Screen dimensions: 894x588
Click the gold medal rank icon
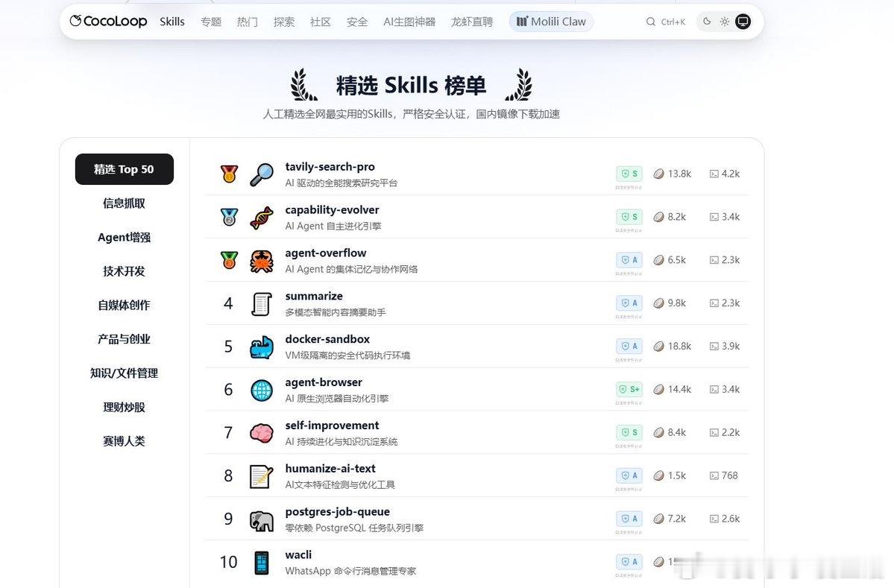(229, 173)
